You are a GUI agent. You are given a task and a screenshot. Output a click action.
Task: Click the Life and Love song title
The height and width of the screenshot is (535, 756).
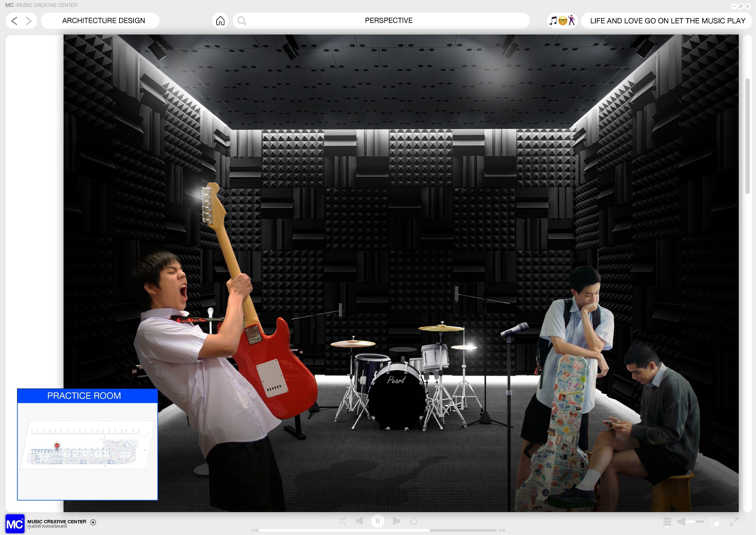tap(668, 21)
